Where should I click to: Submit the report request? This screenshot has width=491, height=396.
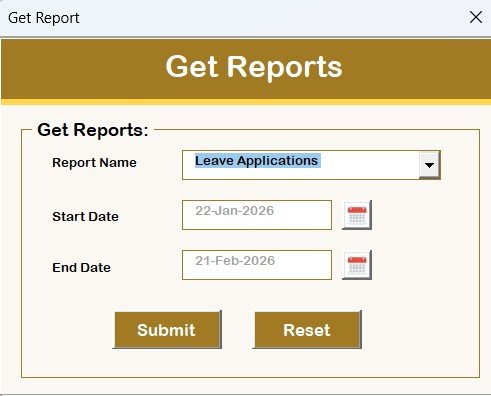point(167,330)
